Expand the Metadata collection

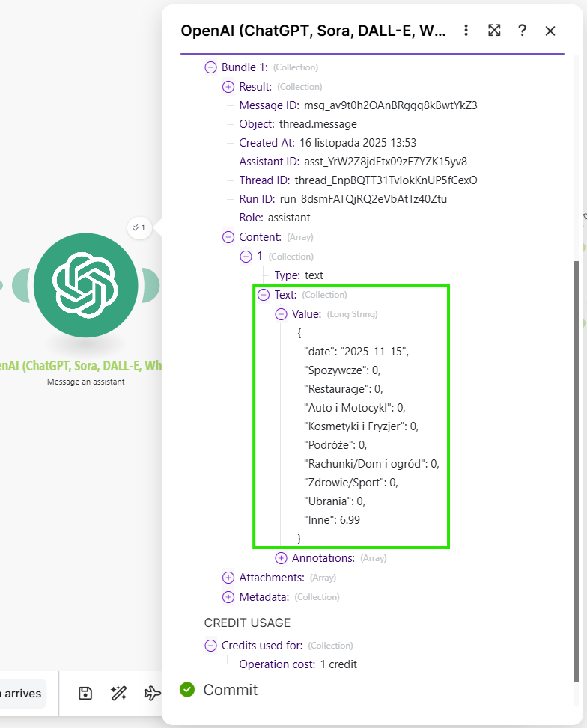[x=228, y=597]
